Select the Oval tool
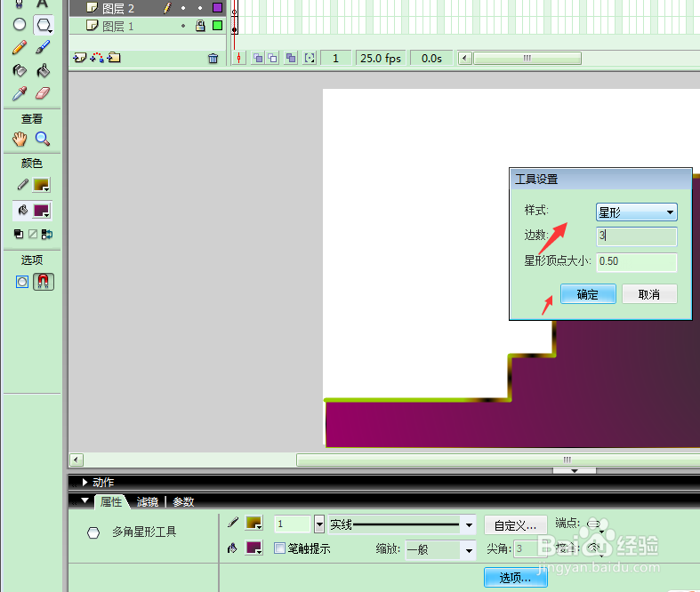Viewport: 700px width, 592px height. point(20,25)
